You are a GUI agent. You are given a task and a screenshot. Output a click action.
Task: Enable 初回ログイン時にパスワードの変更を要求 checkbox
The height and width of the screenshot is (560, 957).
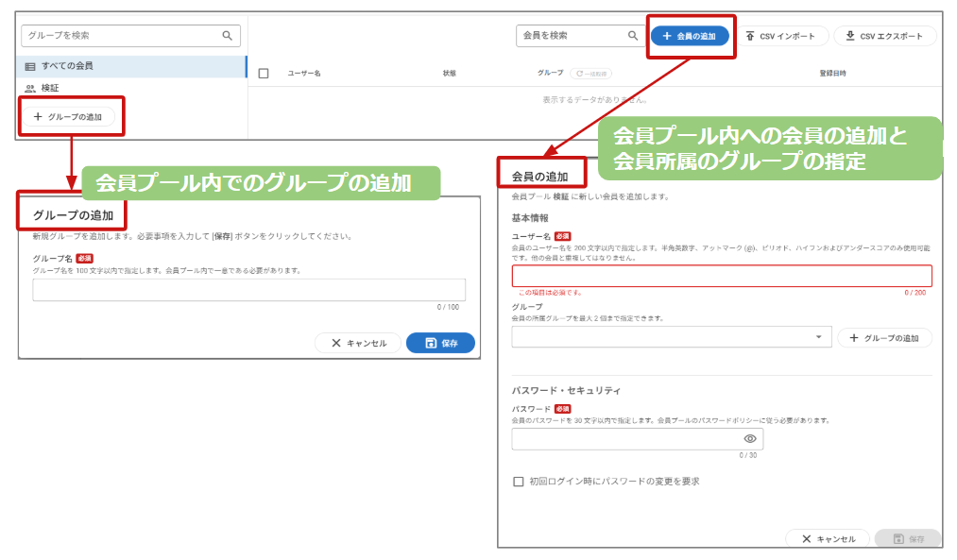[x=518, y=482]
